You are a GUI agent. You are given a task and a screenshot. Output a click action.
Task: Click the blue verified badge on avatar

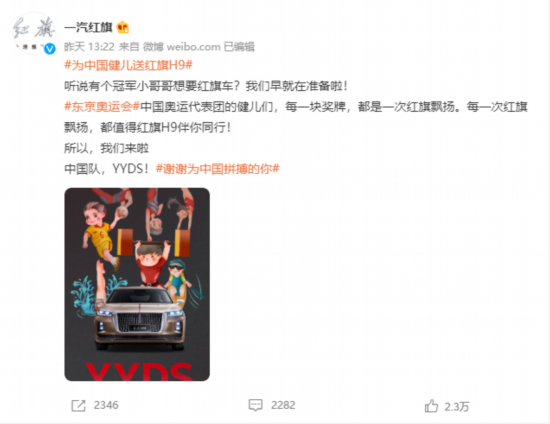pos(50,48)
